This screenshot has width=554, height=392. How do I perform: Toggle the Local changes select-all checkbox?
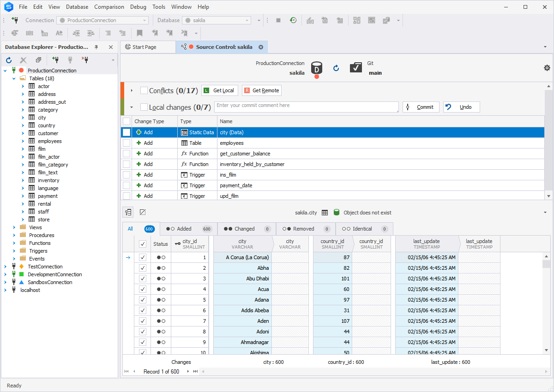click(144, 107)
